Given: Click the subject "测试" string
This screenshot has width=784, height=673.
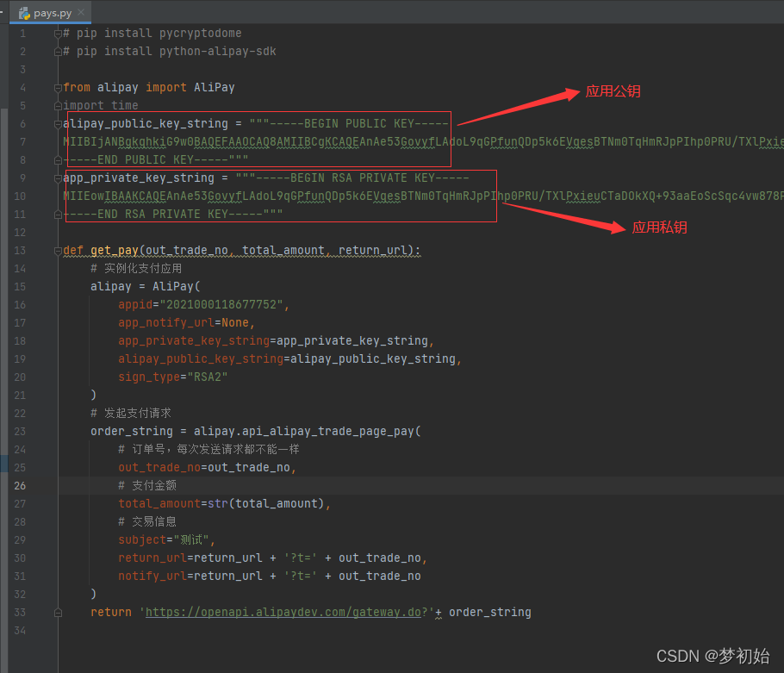Looking at the screenshot, I should [191, 540].
